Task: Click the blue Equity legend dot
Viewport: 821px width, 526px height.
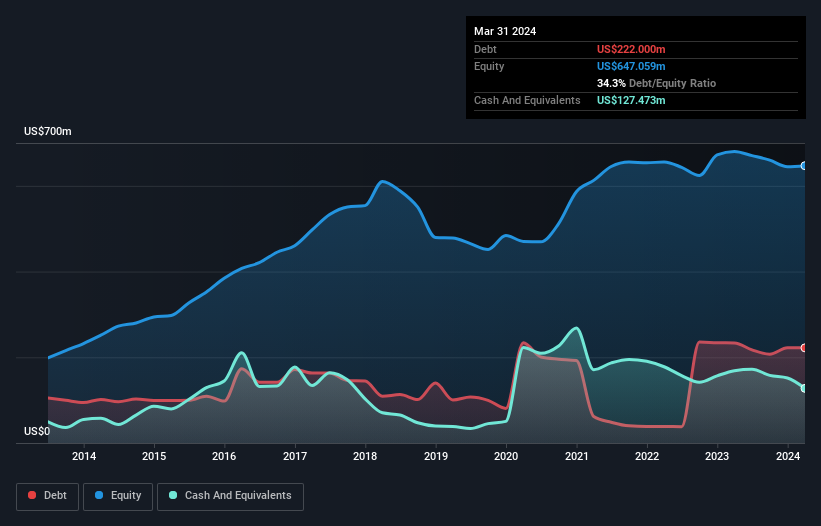Action: pos(99,495)
